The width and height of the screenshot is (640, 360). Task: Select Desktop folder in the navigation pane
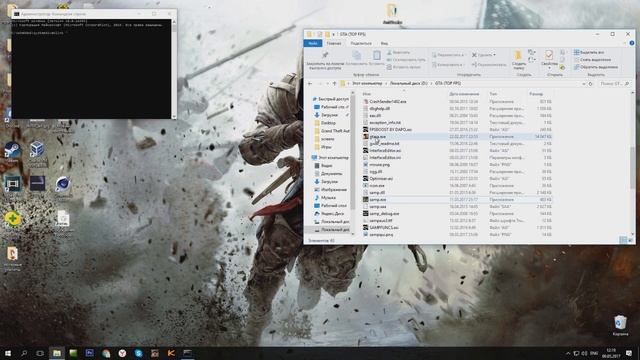(x=328, y=123)
